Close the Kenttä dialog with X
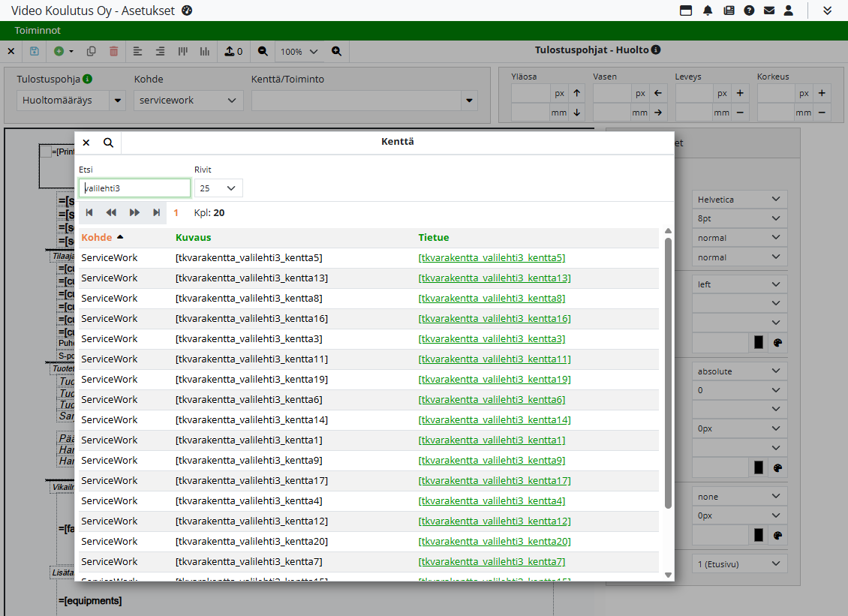The width and height of the screenshot is (848, 616). [86, 143]
